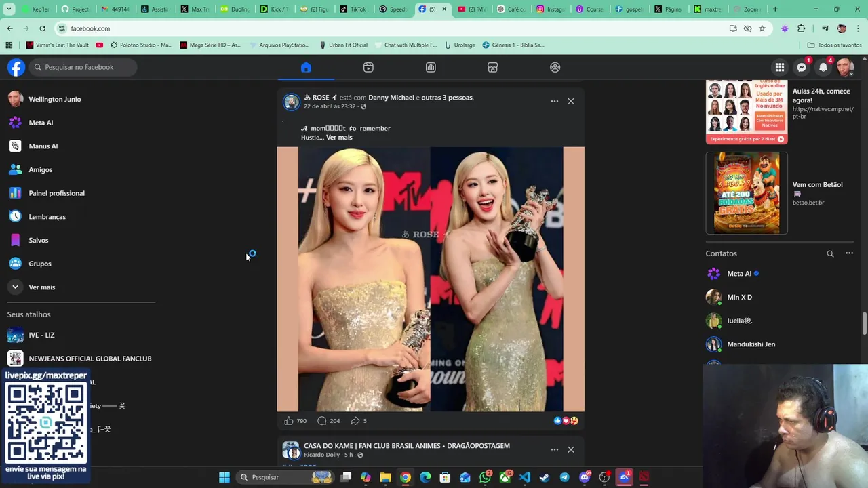This screenshot has height=488, width=868.
Task: Open the account avatar menu
Action: [x=845, y=67]
